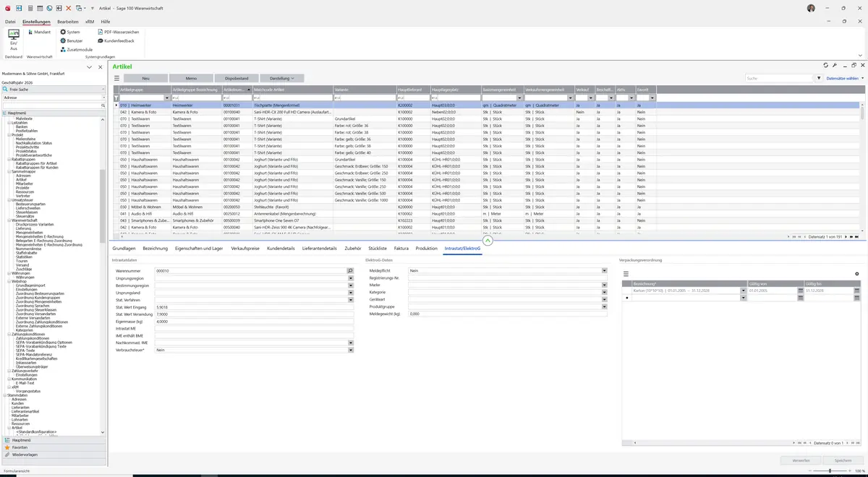Viewport: 868px width, 477px height.
Task: Switch to the Grundlagen tab
Action: pyautogui.click(x=124, y=248)
